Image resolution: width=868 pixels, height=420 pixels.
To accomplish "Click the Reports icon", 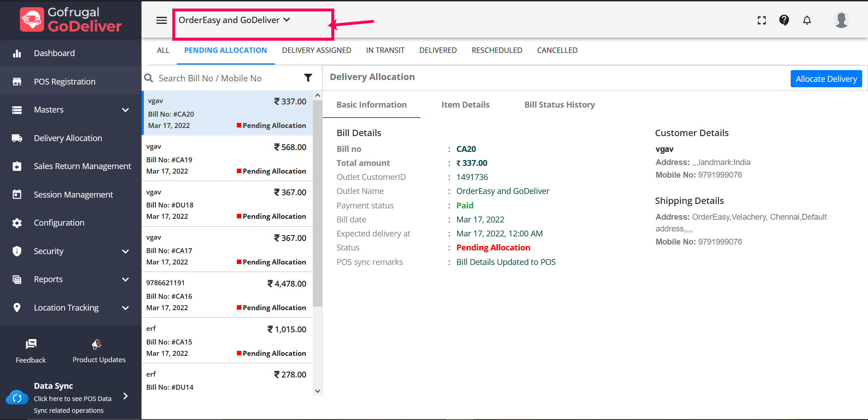I will coord(17,279).
